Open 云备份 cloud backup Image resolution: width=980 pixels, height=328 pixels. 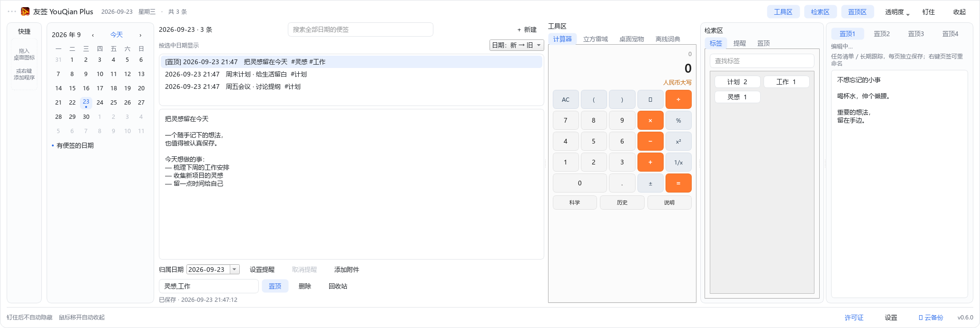tap(931, 318)
